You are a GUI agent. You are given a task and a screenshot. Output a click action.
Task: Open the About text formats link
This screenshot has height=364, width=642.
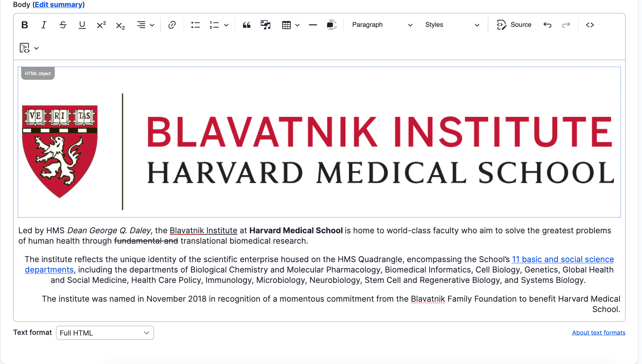599,333
